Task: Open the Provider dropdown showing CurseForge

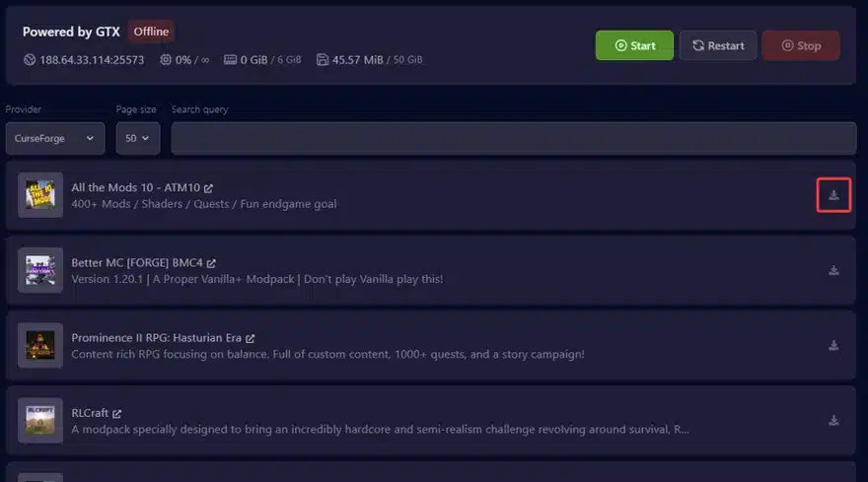Action: click(x=55, y=138)
